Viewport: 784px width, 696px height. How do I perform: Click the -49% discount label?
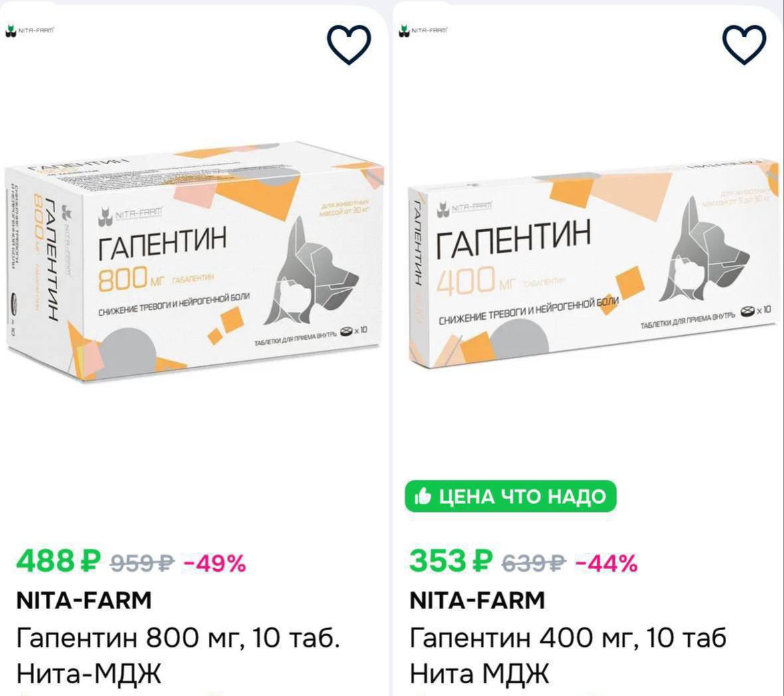215,564
